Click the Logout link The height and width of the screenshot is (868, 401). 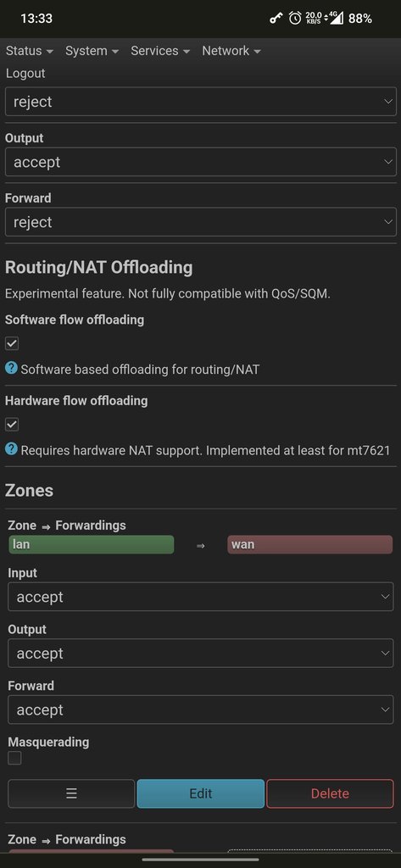pos(25,73)
